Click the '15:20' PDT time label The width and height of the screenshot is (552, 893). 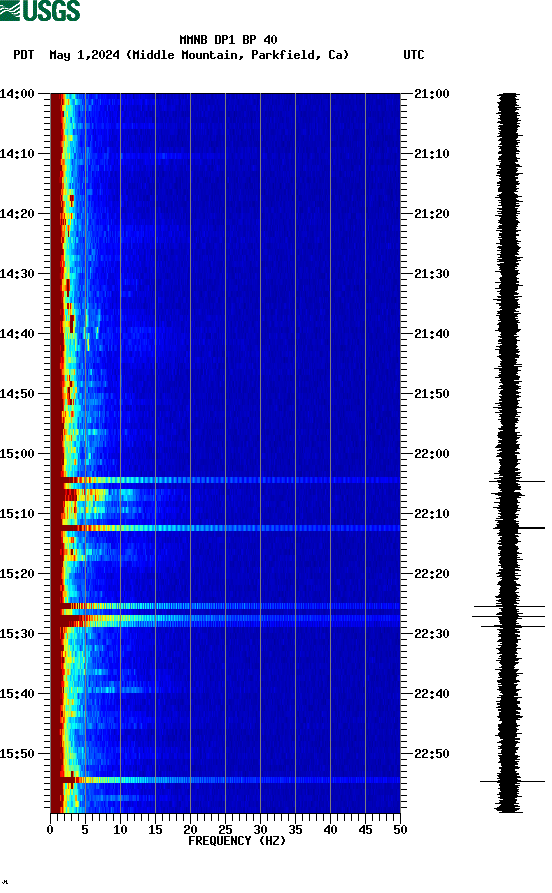point(17,574)
